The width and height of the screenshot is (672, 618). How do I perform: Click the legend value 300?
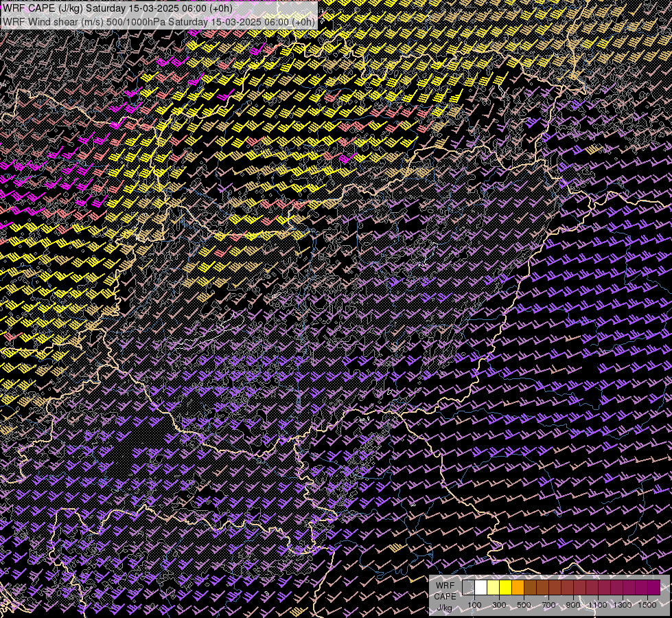point(499,605)
